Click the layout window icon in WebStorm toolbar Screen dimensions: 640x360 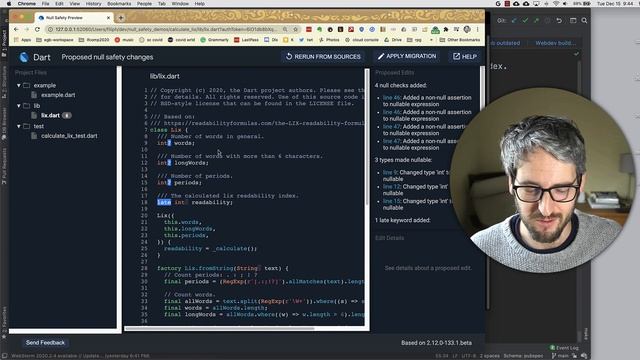click(x=573, y=20)
